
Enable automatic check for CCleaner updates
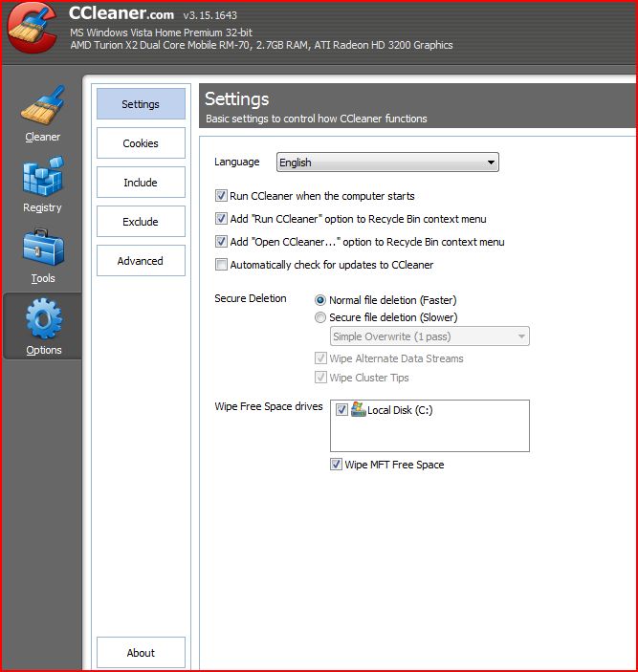pos(221,265)
